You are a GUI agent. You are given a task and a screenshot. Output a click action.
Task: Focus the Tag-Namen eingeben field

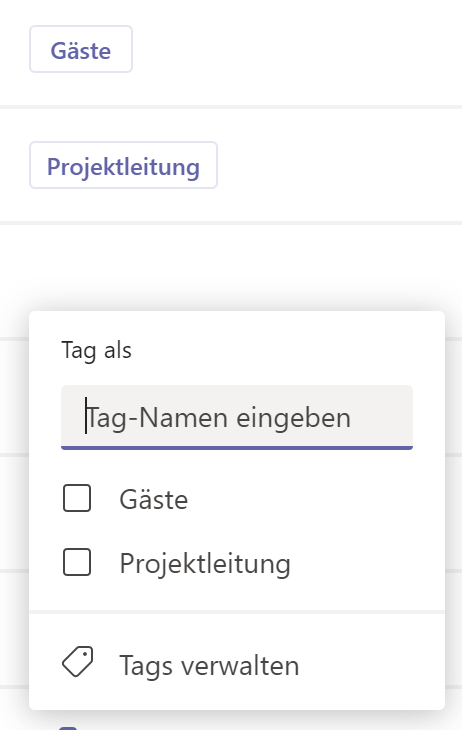click(237, 417)
